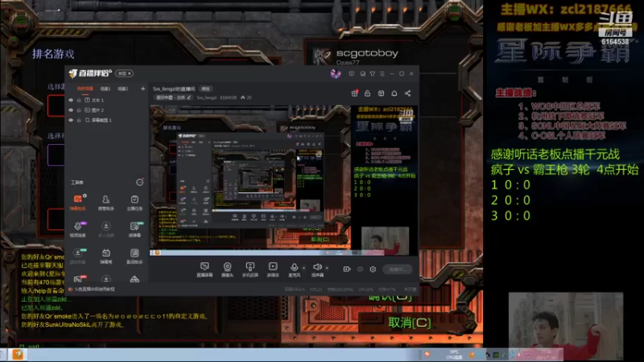
Task: Click the lock icon in room toolbar
Action: click(368, 93)
